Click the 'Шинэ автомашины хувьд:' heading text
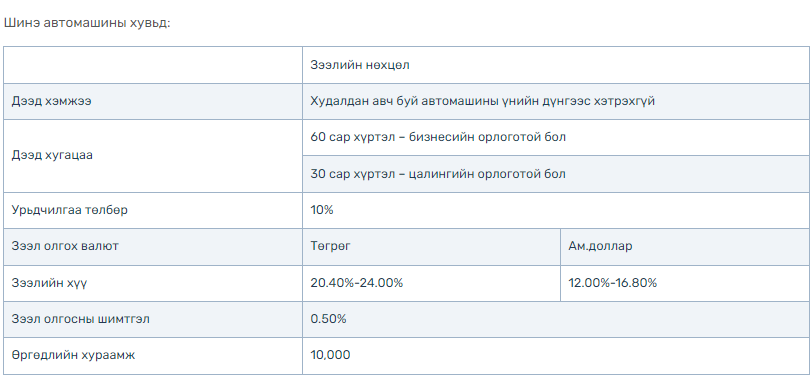 click(86, 23)
